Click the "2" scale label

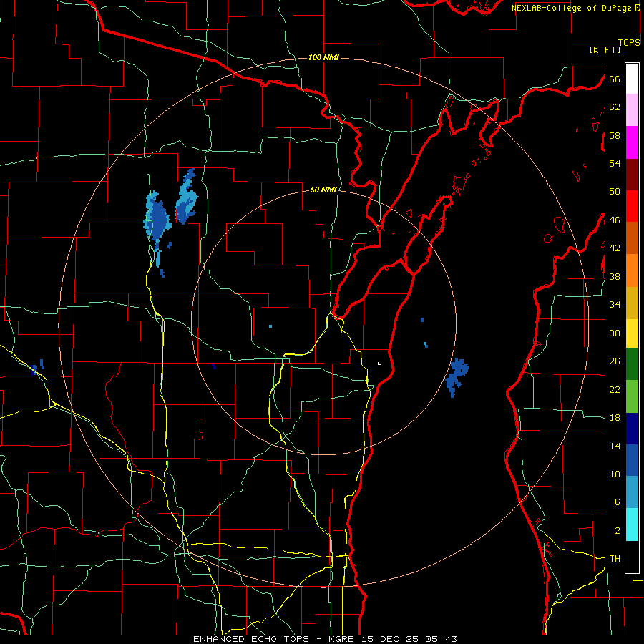point(618,531)
